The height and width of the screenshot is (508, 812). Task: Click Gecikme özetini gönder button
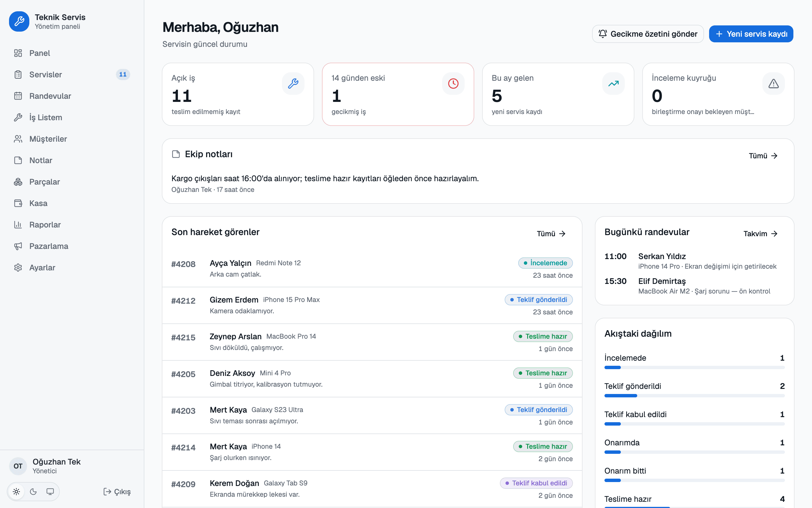click(x=648, y=34)
